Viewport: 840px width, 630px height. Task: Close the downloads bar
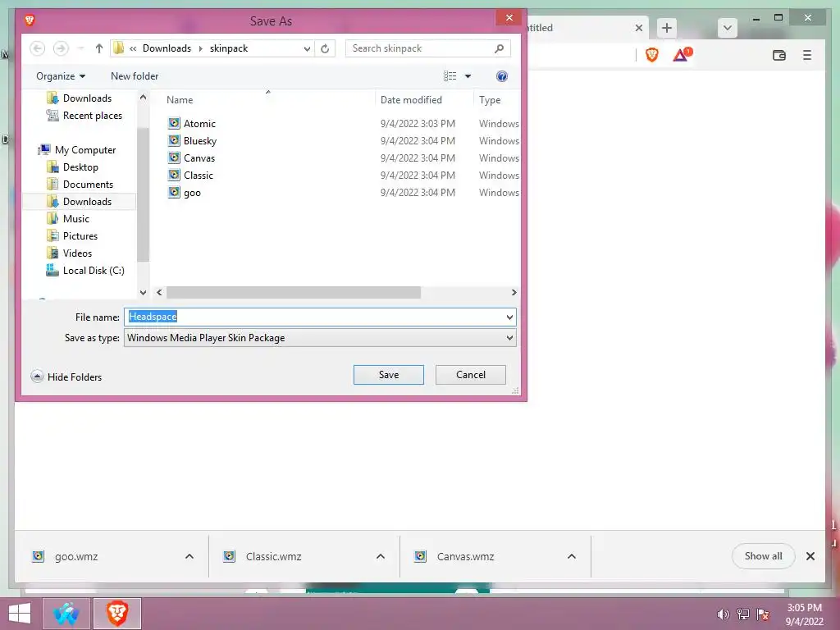[810, 556]
